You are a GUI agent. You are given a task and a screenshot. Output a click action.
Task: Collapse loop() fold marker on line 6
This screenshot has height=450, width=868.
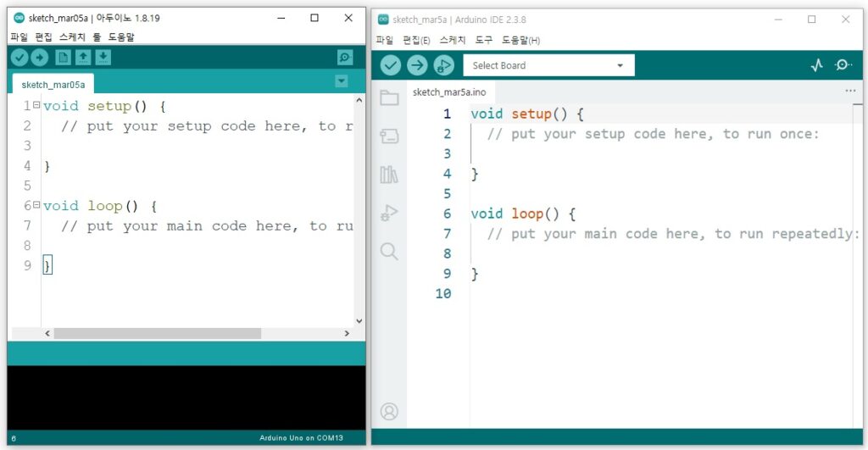(36, 205)
